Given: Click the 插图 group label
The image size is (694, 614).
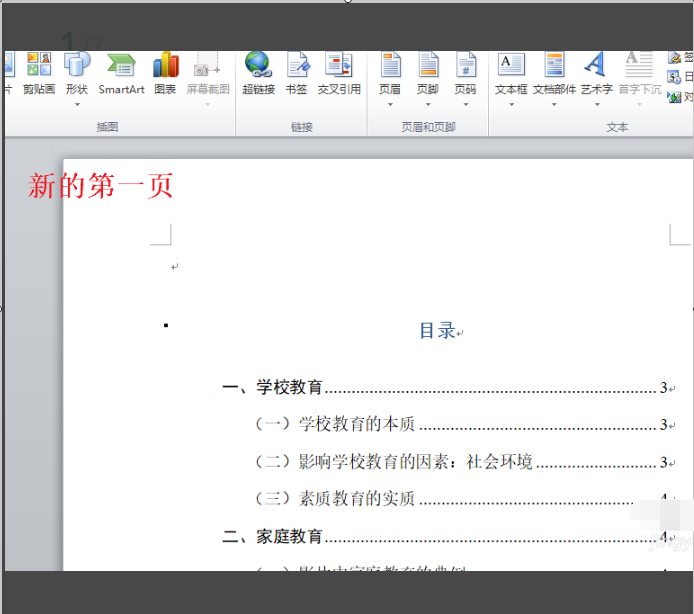Looking at the screenshot, I should pos(108,127).
